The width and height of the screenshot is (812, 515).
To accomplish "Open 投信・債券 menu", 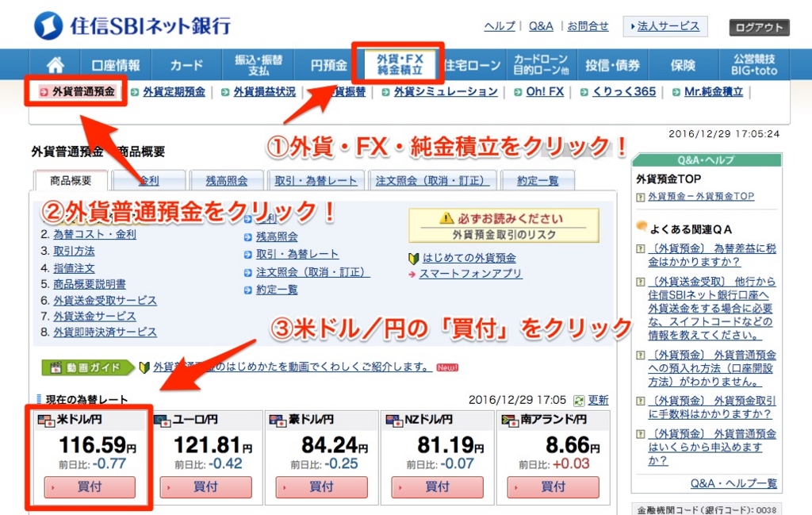I will pos(613,65).
